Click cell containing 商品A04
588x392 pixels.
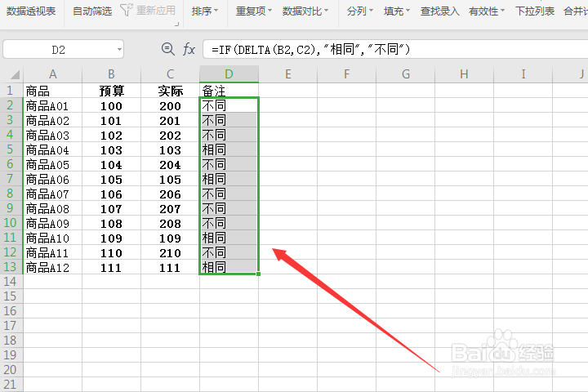[52, 149]
